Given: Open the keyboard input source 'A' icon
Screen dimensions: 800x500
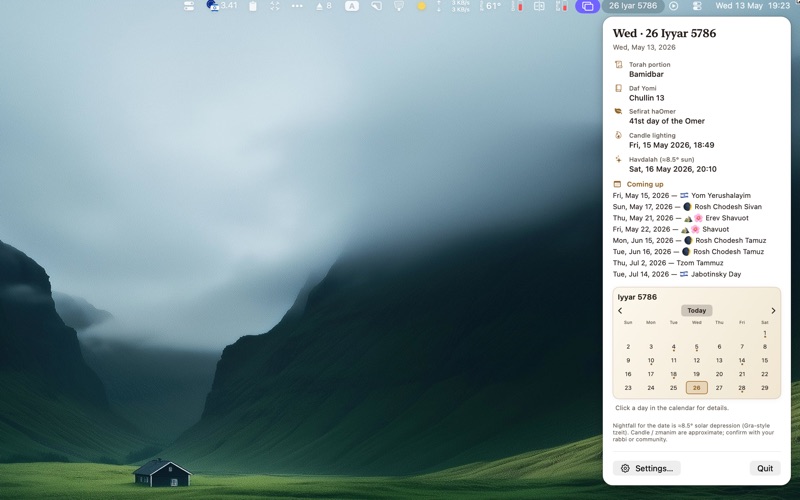Looking at the screenshot, I should [352, 6].
